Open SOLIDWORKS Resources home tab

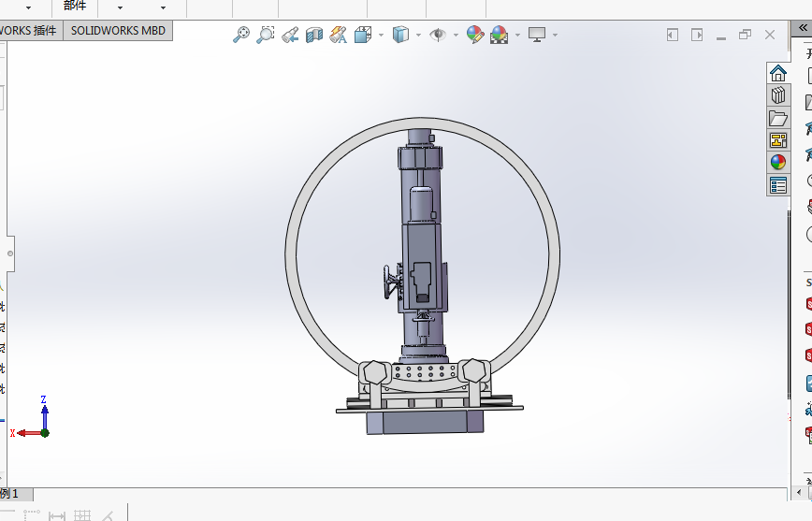[x=777, y=73]
